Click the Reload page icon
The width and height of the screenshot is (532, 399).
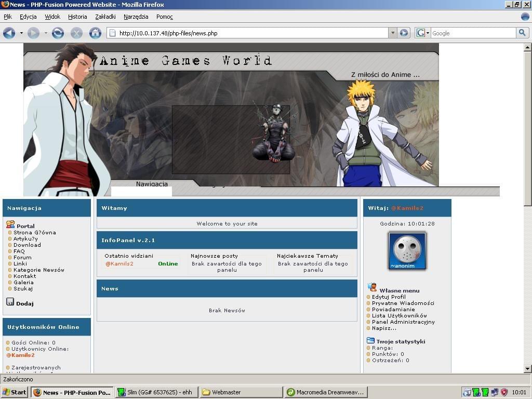[x=58, y=33]
